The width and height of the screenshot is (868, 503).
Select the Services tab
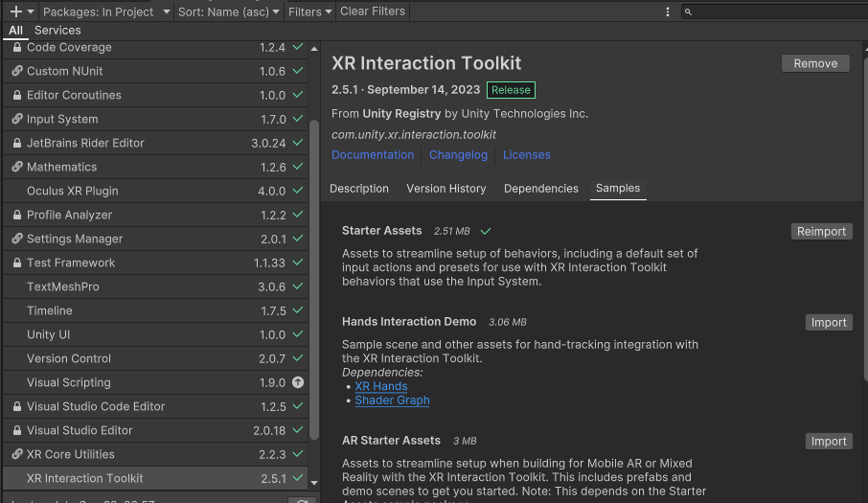(57, 31)
